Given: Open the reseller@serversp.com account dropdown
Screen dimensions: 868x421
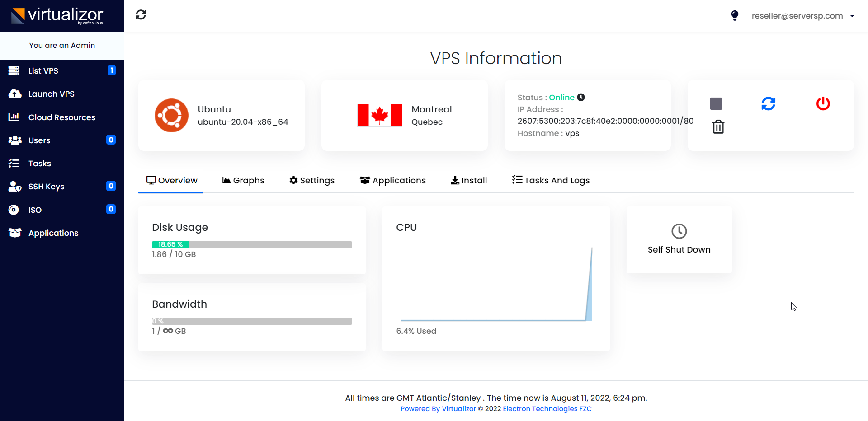Looking at the screenshot, I should click(802, 16).
